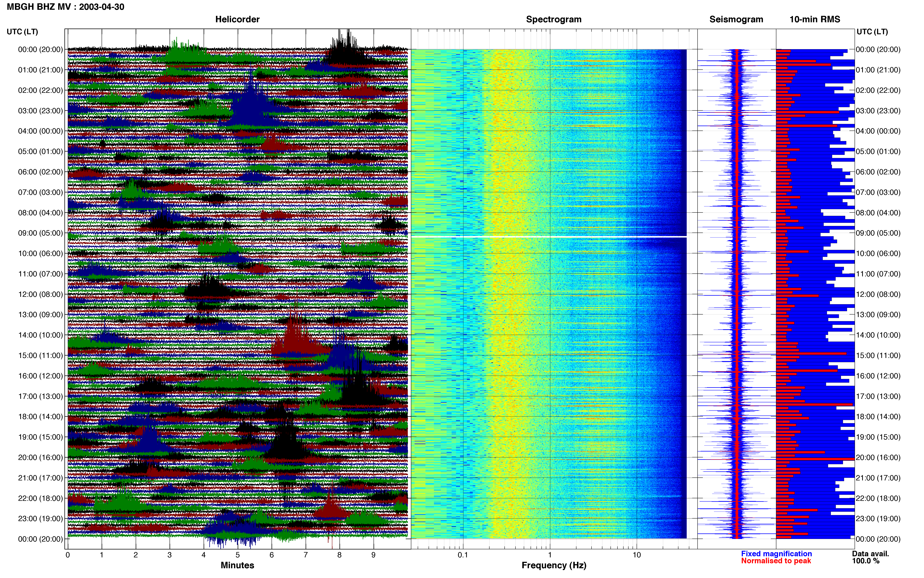Click right-side time label '12:00 (08:00)'
The image size is (924, 578).
(878, 294)
